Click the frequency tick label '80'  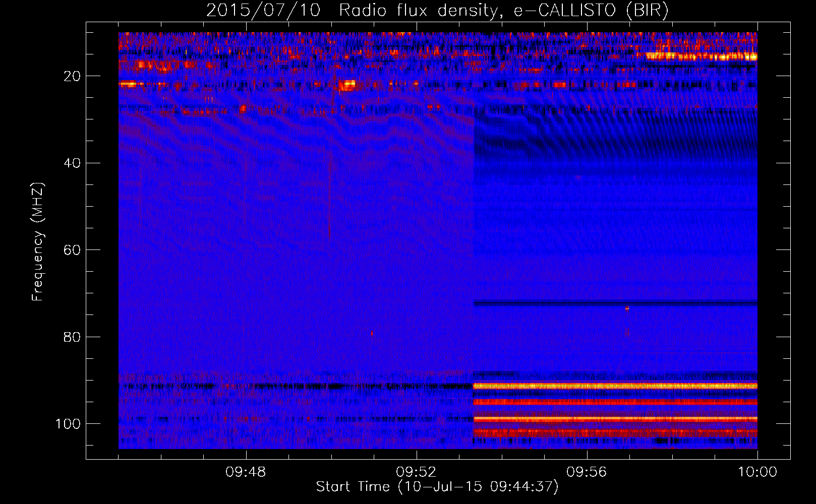click(73, 337)
